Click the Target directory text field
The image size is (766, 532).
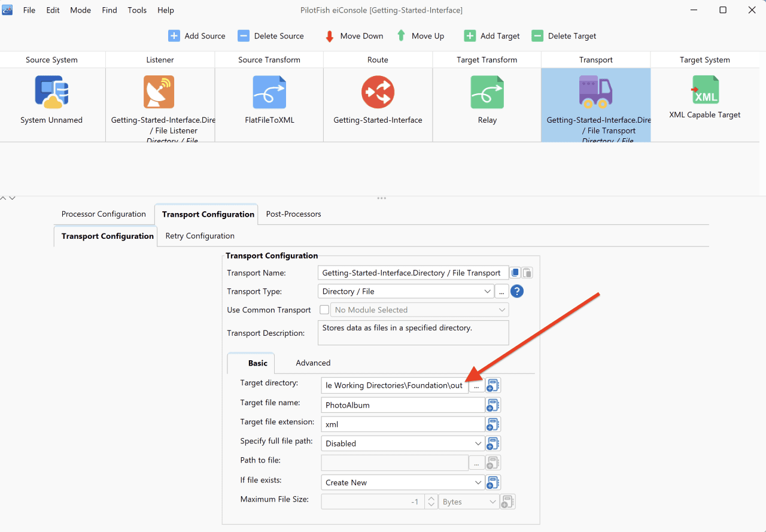pyautogui.click(x=395, y=385)
